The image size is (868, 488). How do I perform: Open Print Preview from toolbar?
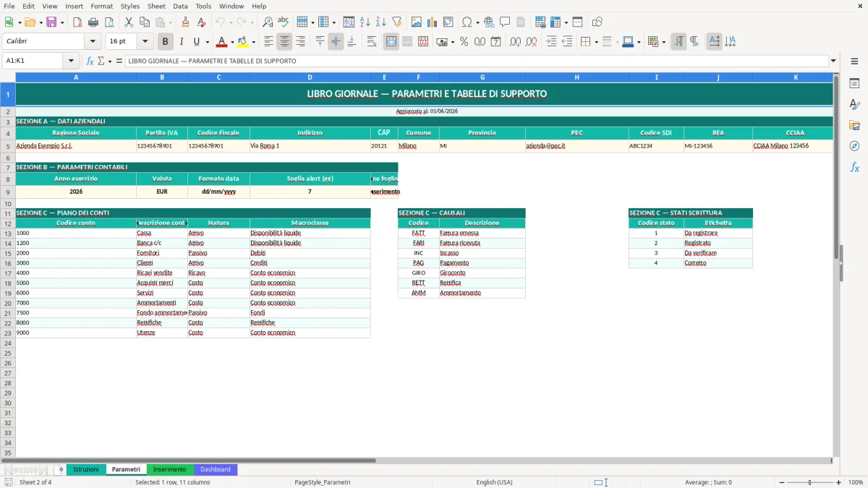point(109,22)
